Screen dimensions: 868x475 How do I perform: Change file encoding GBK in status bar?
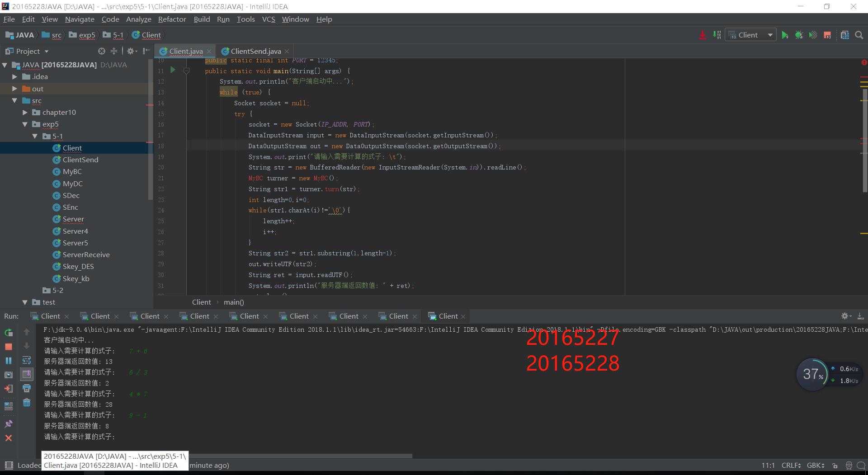pyautogui.click(x=816, y=465)
